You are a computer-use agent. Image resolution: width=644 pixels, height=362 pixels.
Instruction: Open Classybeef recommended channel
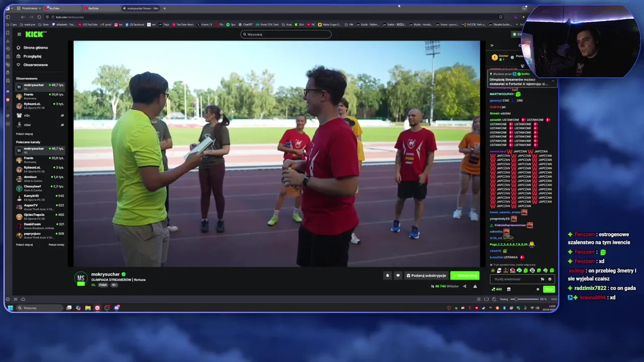[x=40, y=188]
